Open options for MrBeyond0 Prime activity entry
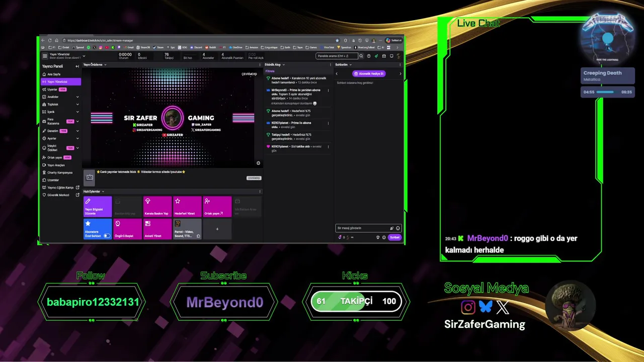The height and width of the screenshot is (362, 644). point(328,90)
